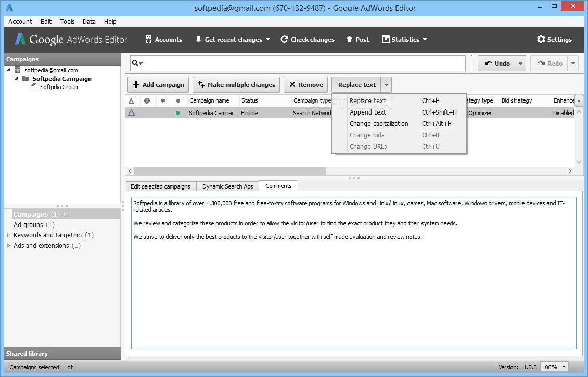Screen dimensions: 588x377
Task: Expand Keywords and targeting node
Action: [x=9, y=235]
